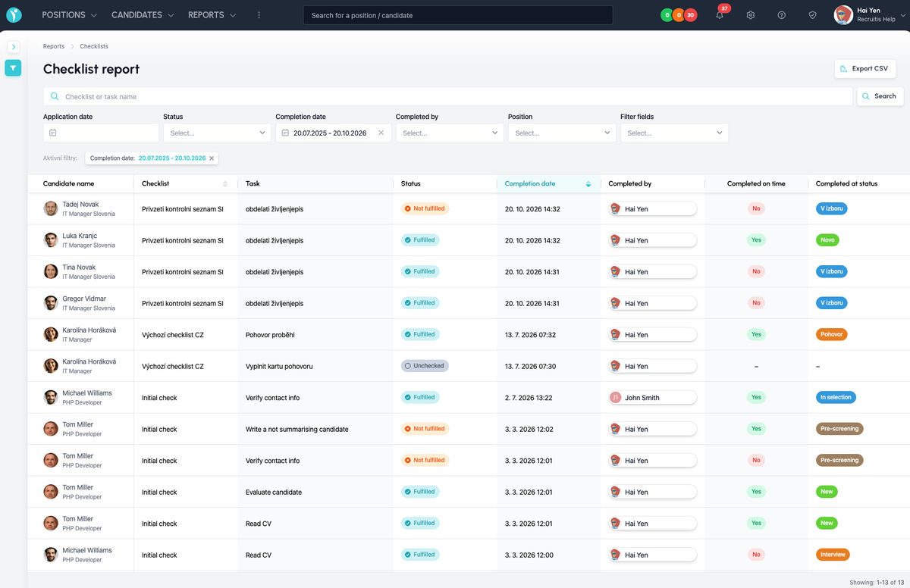Click the Recruitis logo icon

tap(14, 15)
